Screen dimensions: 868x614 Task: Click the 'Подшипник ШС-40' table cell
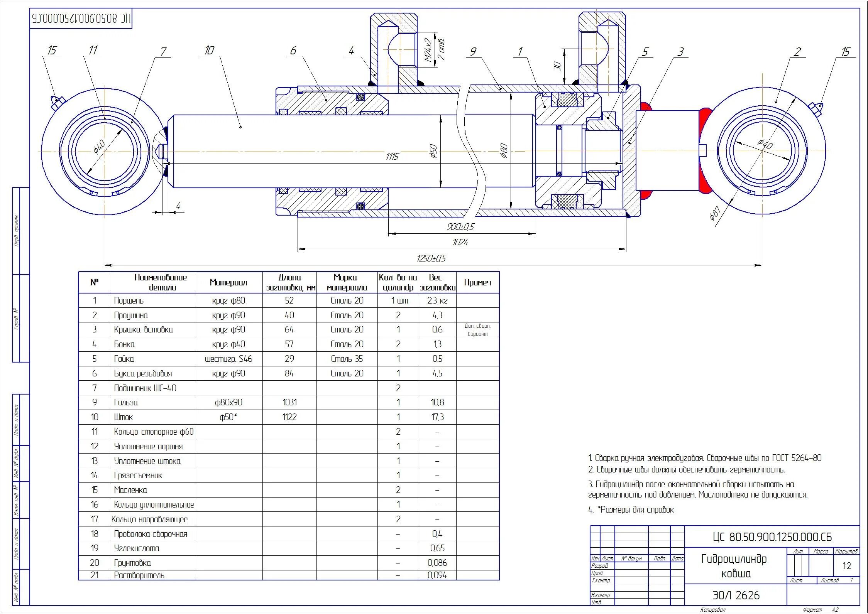coord(145,388)
